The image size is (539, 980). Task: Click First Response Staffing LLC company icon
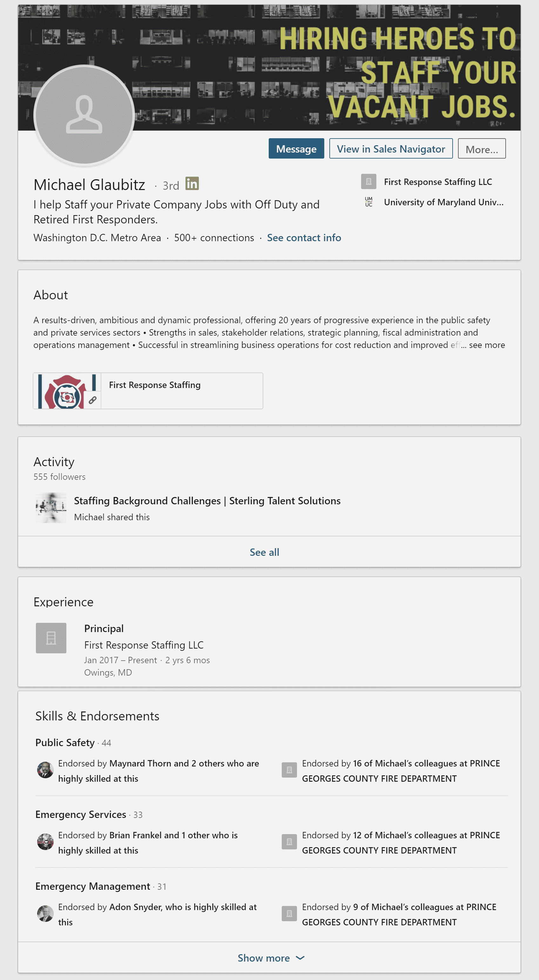click(x=368, y=181)
